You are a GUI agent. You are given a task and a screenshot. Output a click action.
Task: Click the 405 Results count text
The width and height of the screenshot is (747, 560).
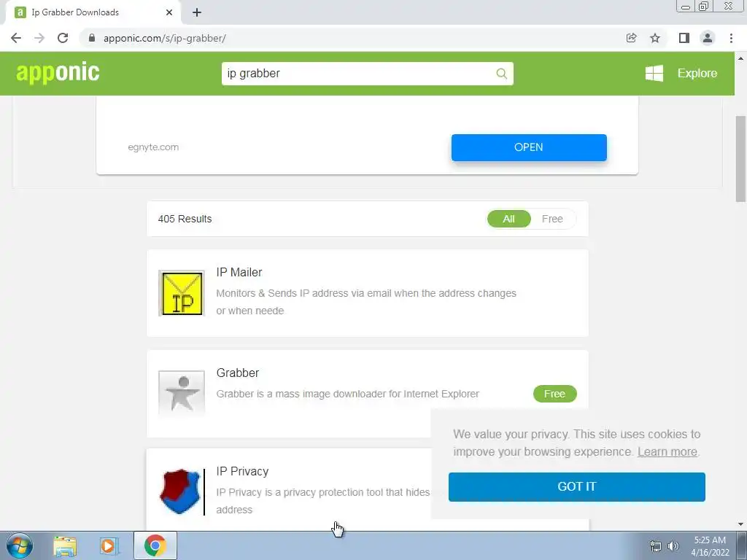[185, 219]
